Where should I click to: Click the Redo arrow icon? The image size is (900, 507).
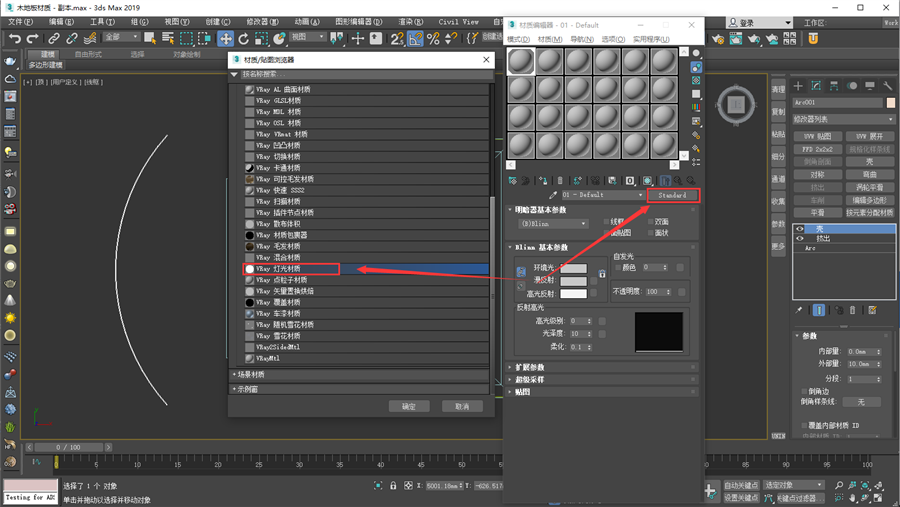point(33,38)
